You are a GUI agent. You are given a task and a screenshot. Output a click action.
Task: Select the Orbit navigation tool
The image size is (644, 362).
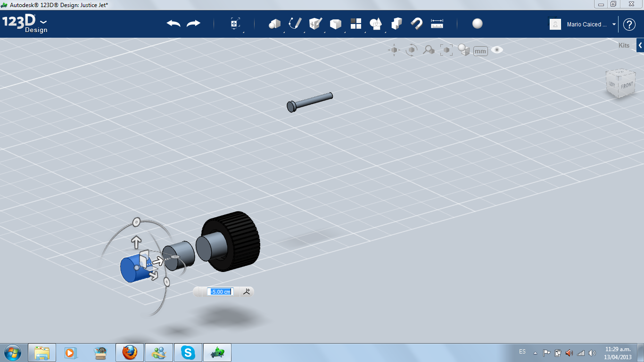point(412,50)
